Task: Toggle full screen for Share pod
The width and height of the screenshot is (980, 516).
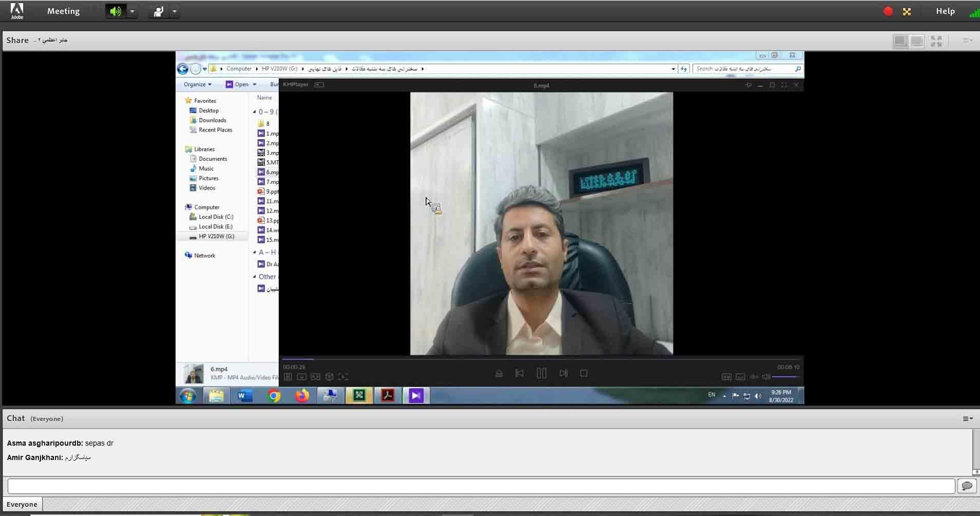Action: pos(936,41)
